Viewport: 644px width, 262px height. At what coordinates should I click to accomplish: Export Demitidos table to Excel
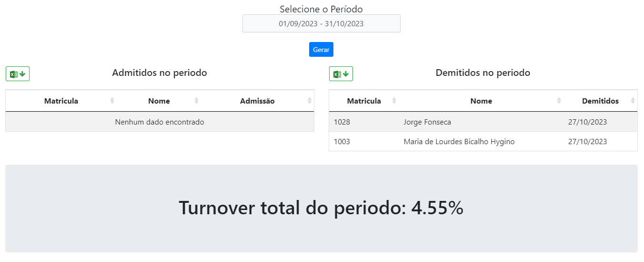(x=341, y=74)
